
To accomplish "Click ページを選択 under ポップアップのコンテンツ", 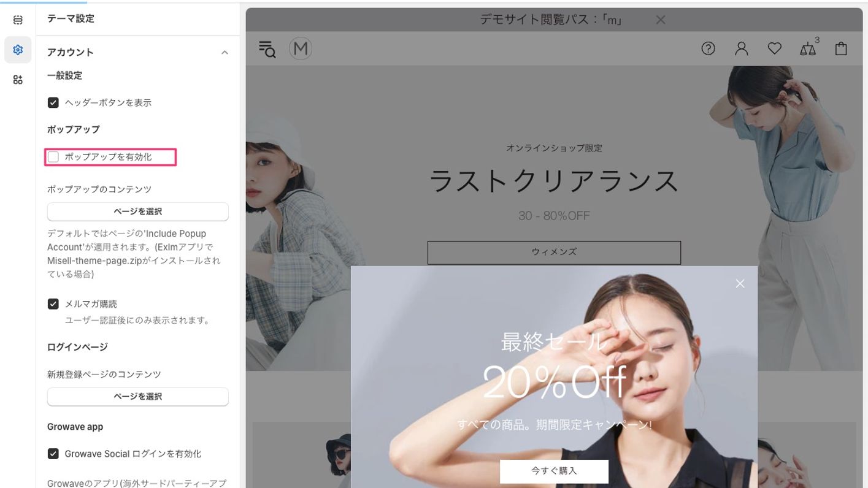I will [x=138, y=212].
